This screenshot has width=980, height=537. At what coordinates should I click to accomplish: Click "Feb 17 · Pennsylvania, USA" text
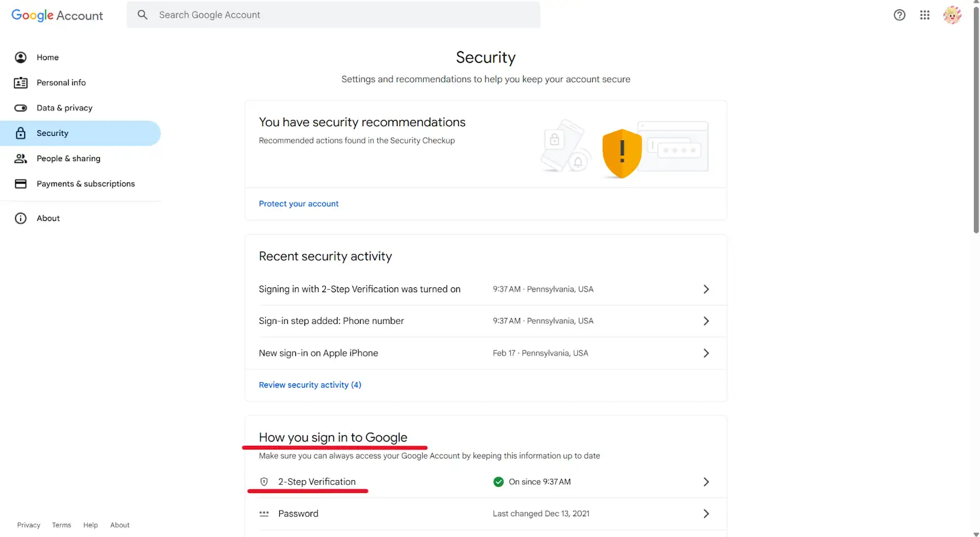(x=540, y=353)
